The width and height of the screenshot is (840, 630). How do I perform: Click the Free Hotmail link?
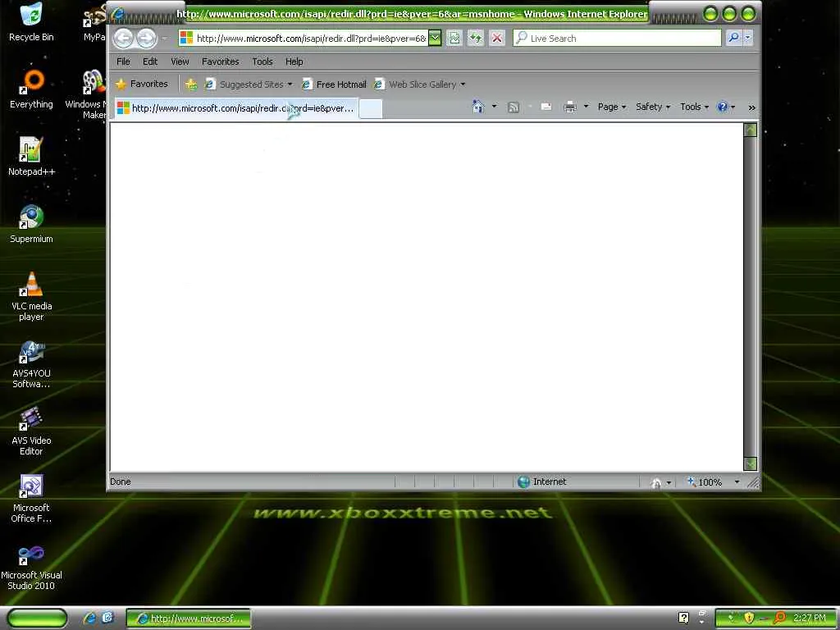click(x=335, y=84)
